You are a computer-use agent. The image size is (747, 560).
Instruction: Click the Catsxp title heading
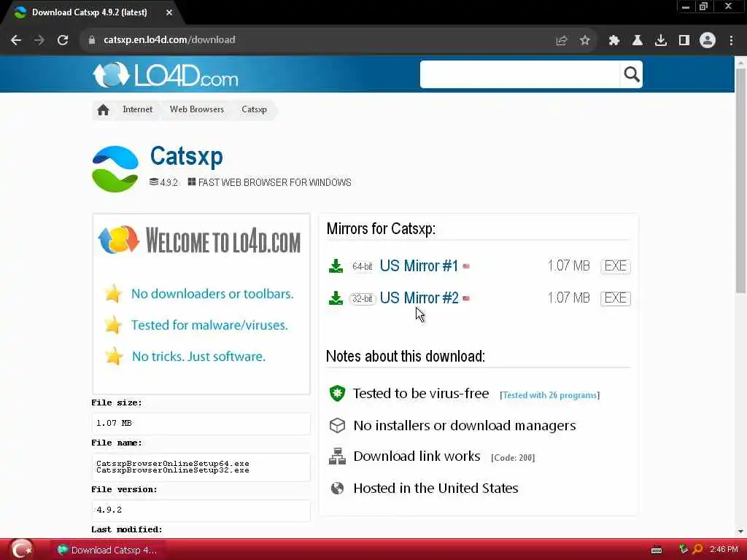[x=186, y=156]
